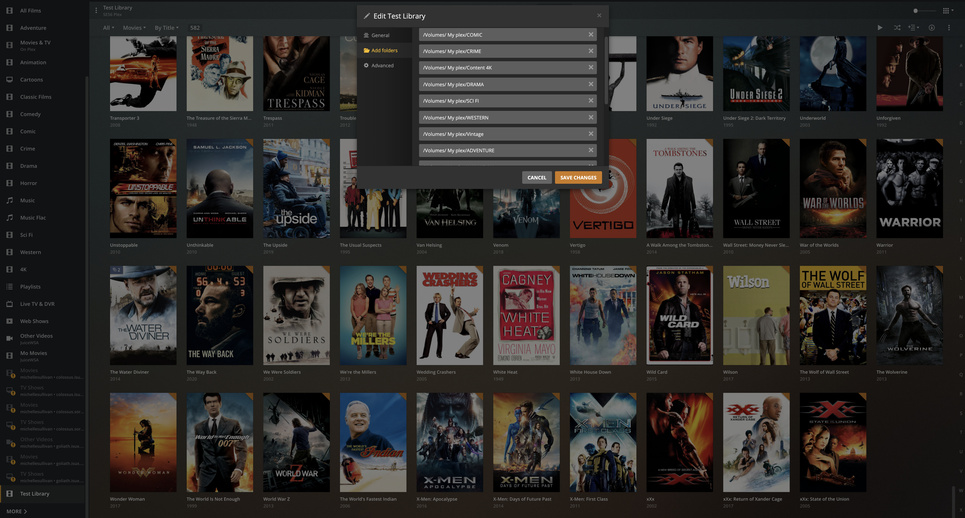
Task: Open the By Title sort dropdown
Action: click(166, 28)
